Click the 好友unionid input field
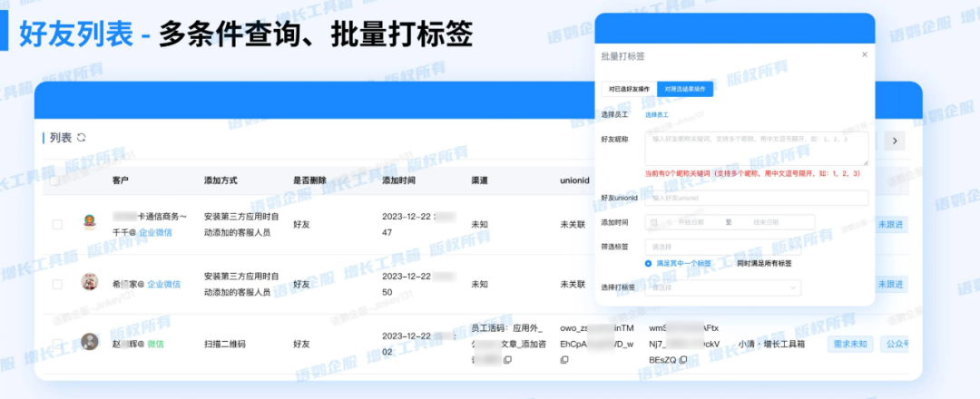980x399 pixels. point(756,198)
